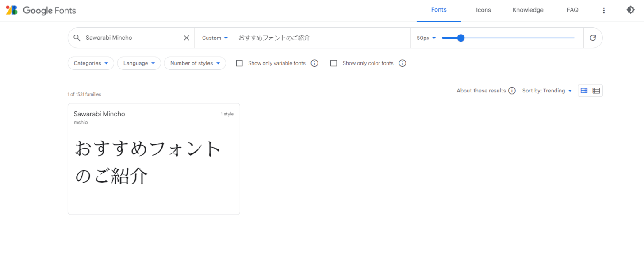644x276 pixels.
Task: Click the font size slider handle
Action: [x=460, y=38]
